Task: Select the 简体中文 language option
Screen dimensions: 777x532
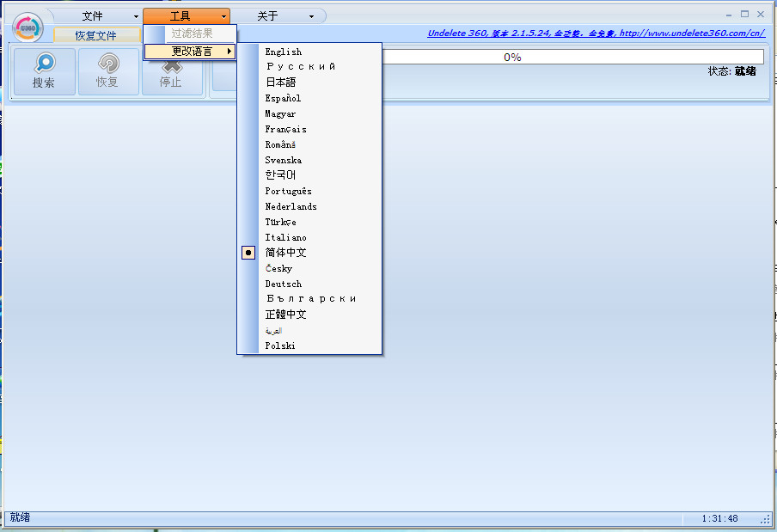Action: (286, 252)
